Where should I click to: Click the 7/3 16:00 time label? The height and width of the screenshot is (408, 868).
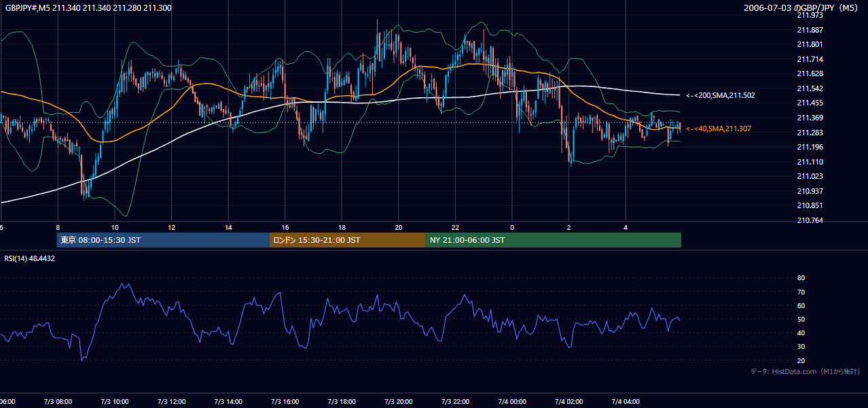click(x=285, y=402)
